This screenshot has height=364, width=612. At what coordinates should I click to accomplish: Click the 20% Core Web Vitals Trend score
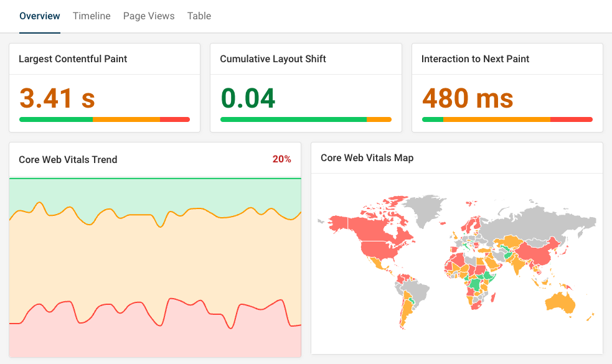(x=281, y=159)
